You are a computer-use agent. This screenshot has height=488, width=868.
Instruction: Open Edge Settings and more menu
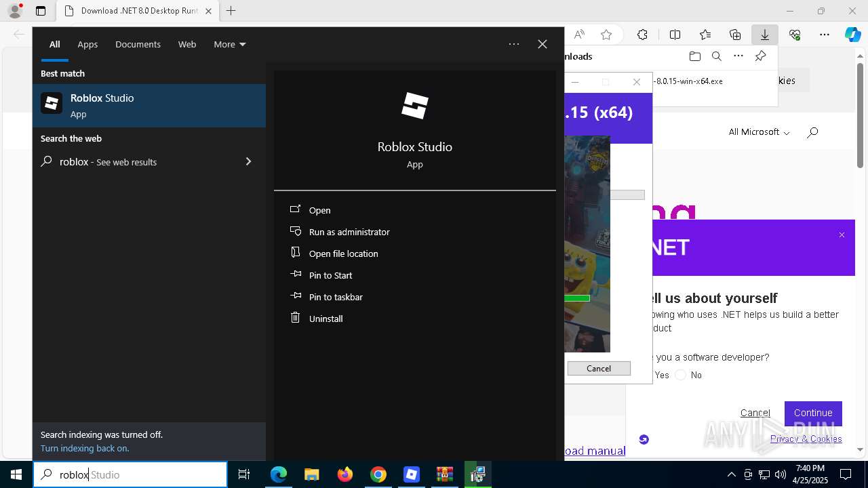[825, 35]
